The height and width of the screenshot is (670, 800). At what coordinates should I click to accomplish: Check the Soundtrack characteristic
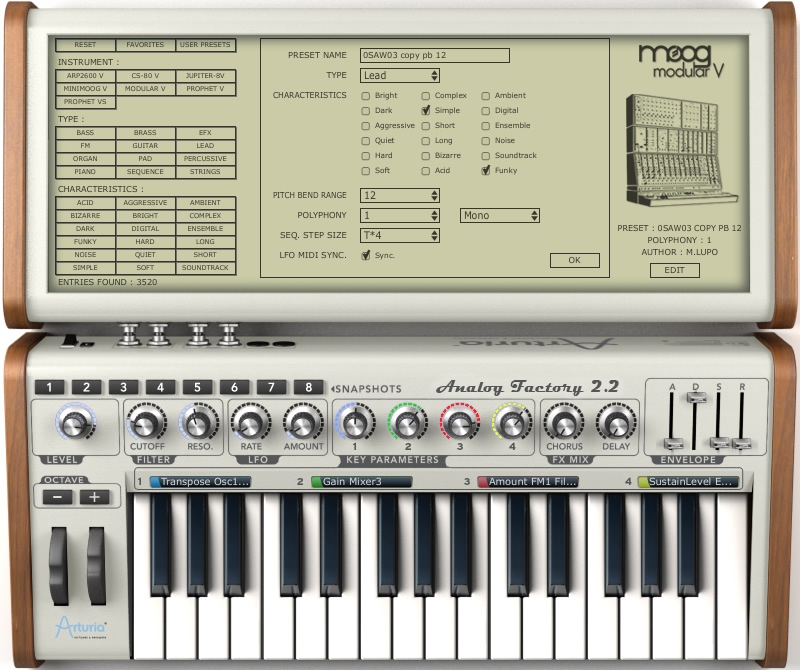click(x=486, y=156)
